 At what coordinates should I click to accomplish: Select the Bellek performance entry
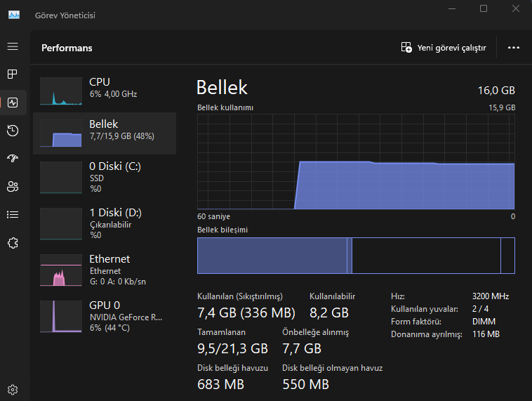[105, 133]
